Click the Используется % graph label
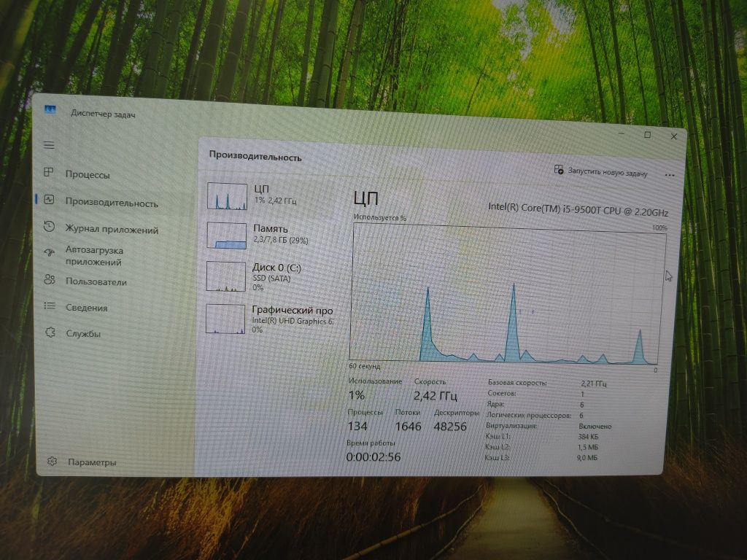Viewport: 747px width, 560px height. point(379,217)
